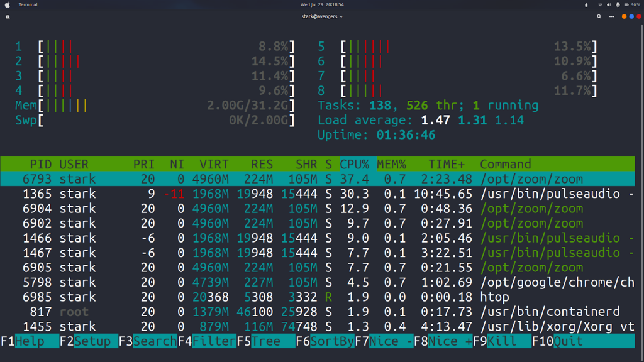This screenshot has height=362, width=644.
Task: Click F3 Search in the htop footer
Action: 148,341
